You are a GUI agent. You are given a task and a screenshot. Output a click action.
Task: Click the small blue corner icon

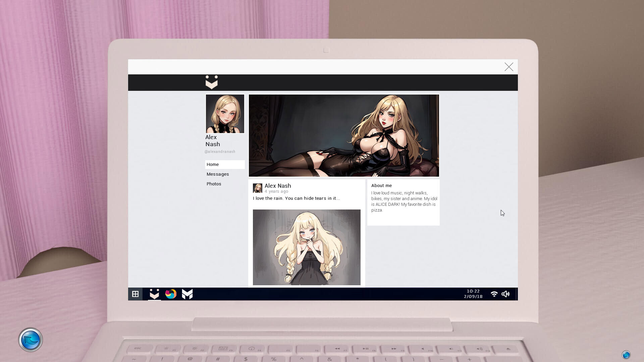pos(626,355)
